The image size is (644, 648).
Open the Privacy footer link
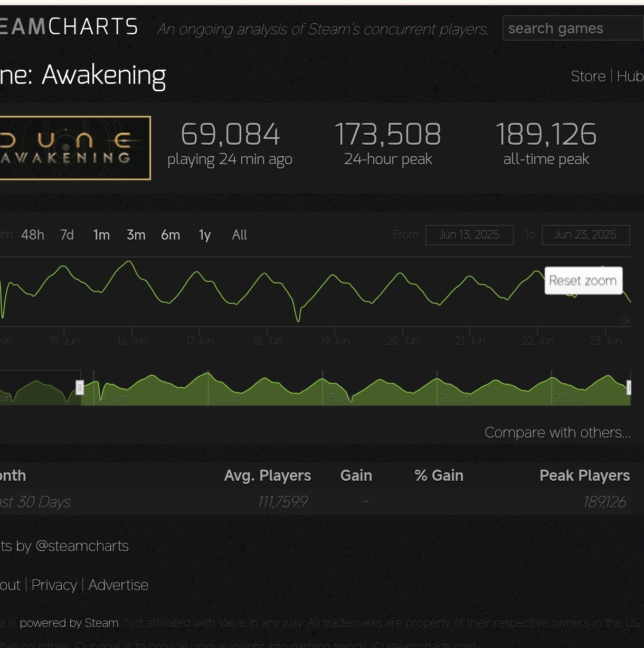click(x=54, y=585)
